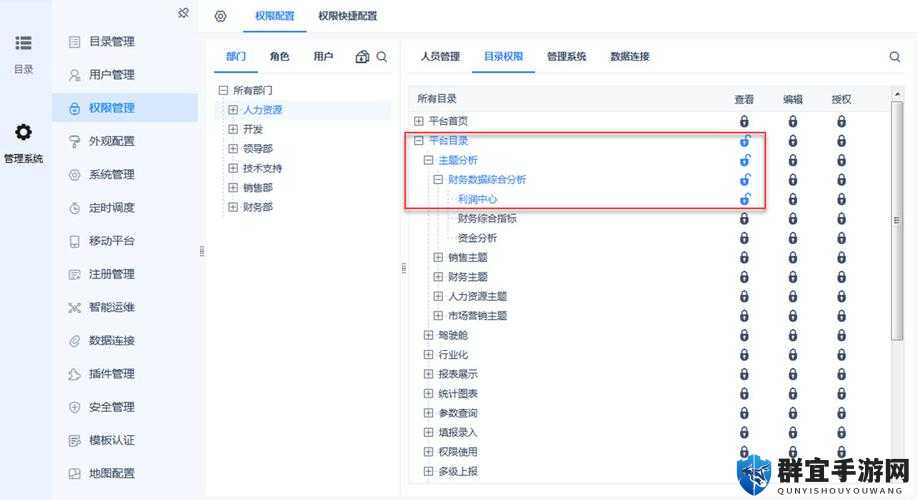Select the 领导部 department

258,149
